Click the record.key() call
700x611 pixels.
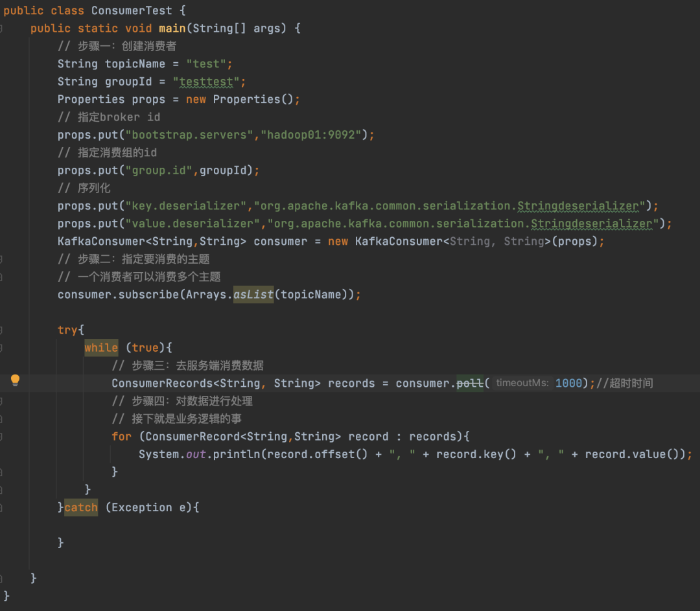pos(476,454)
